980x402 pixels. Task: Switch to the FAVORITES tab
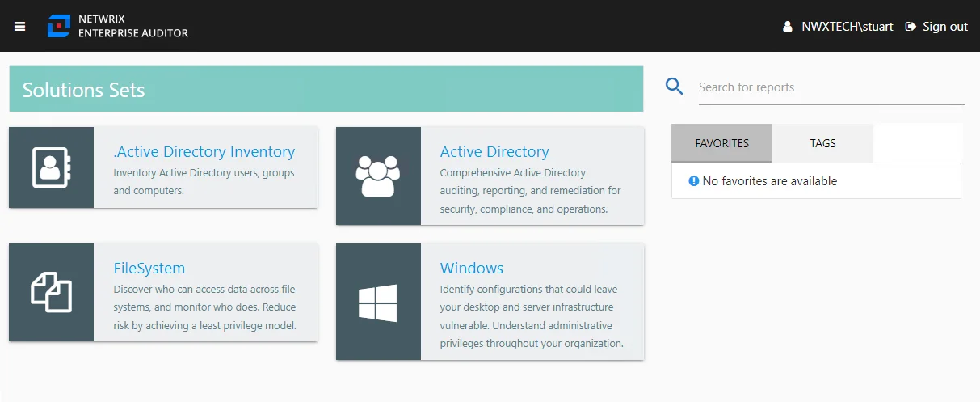722,143
